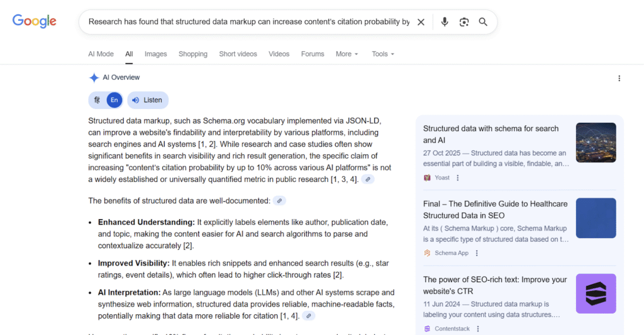
Task: Switch to the Images tab
Action: pos(155,54)
